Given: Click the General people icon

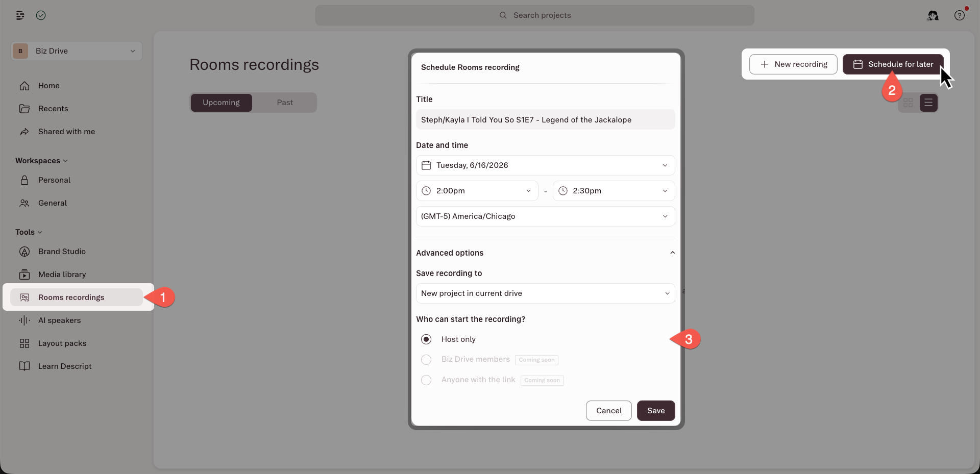Looking at the screenshot, I should (x=24, y=203).
